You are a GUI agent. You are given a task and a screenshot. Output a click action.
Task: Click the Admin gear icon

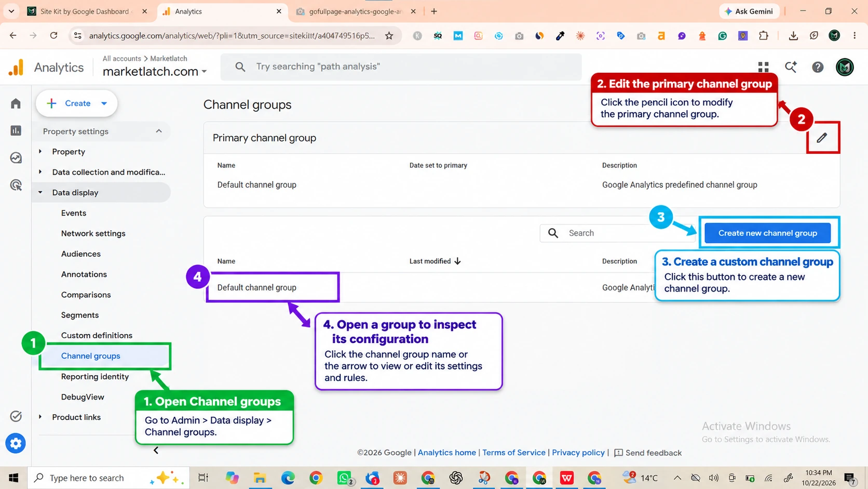[16, 443]
